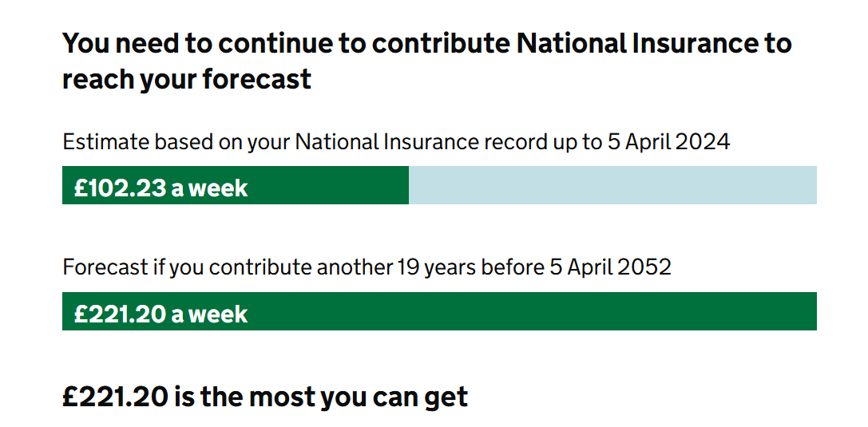This screenshot has width=868, height=427.
Task: Click the '£102.23 a week' label
Action: pos(161,188)
